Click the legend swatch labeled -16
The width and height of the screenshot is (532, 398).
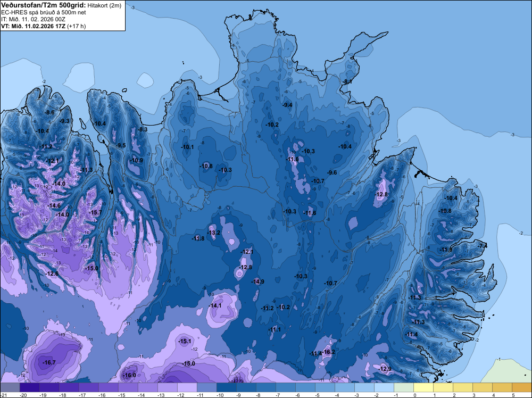tap(108, 387)
